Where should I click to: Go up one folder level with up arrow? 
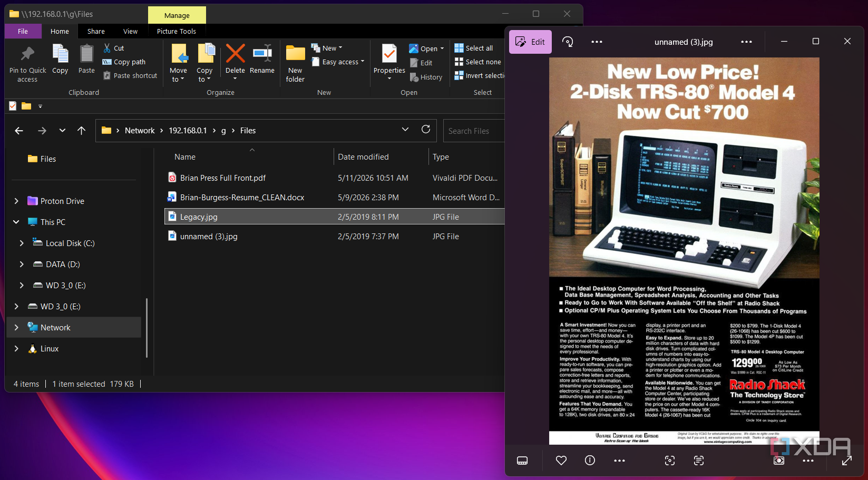(81, 131)
